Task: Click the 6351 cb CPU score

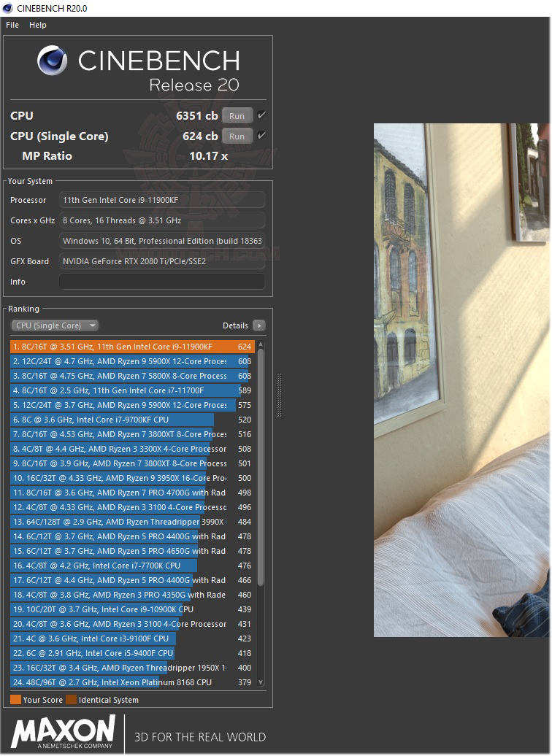Action: pyautogui.click(x=197, y=116)
